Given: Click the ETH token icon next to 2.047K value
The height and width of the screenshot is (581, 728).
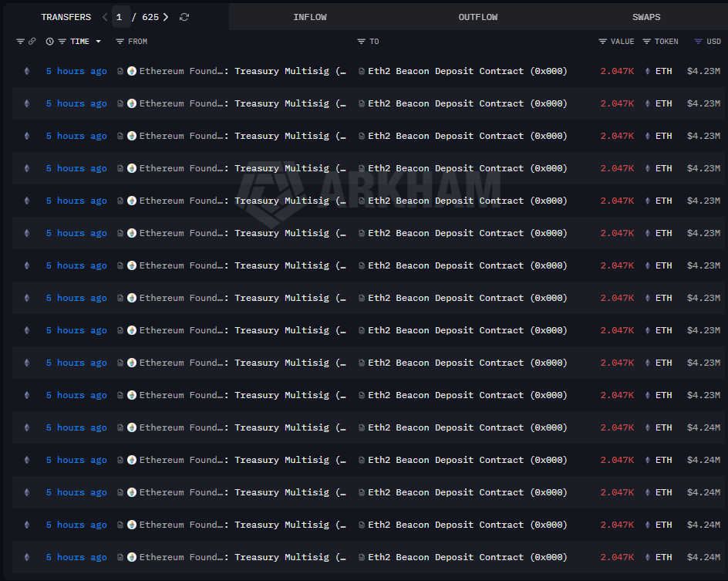Looking at the screenshot, I should [x=646, y=70].
